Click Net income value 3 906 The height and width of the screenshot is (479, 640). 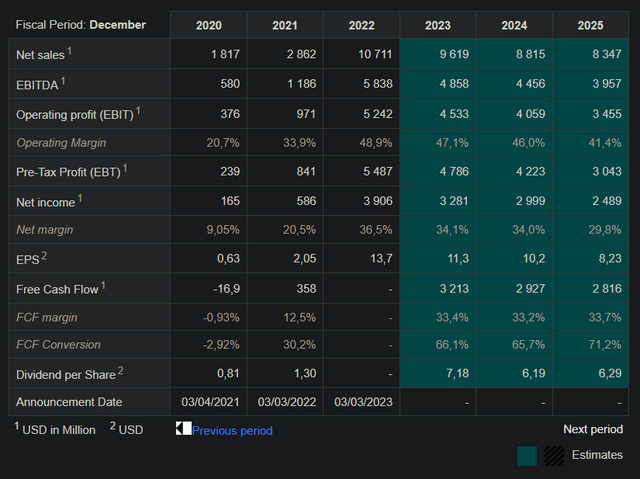(x=378, y=201)
